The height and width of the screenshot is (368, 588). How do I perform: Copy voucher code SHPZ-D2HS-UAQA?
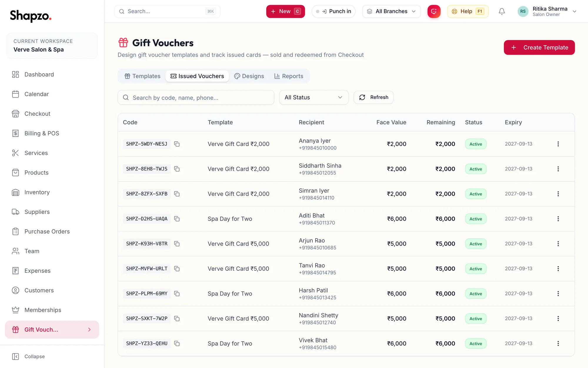click(177, 219)
